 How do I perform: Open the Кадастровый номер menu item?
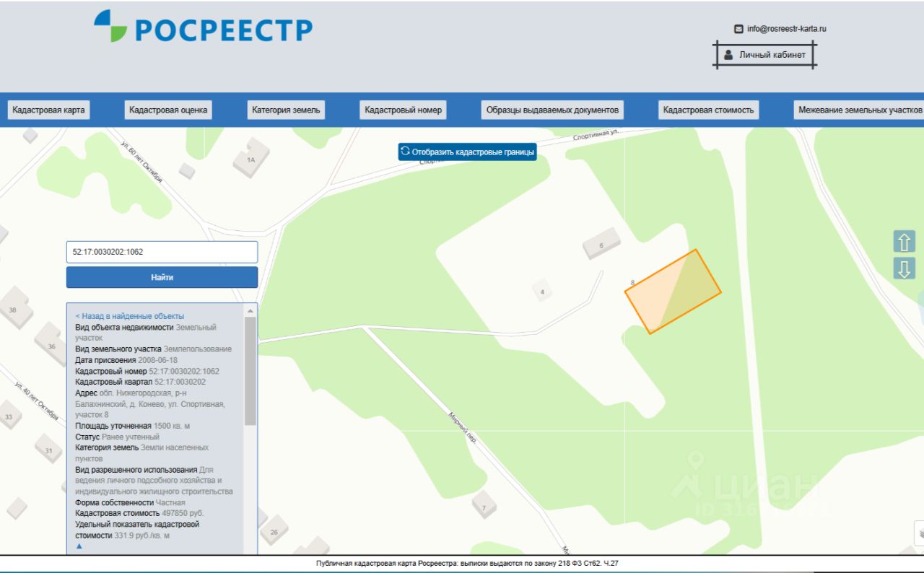click(403, 110)
